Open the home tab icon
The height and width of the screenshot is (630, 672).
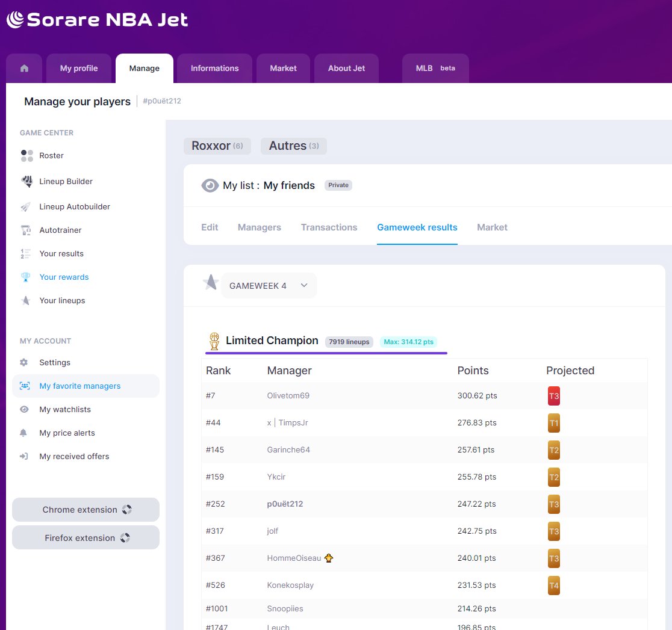click(x=25, y=68)
